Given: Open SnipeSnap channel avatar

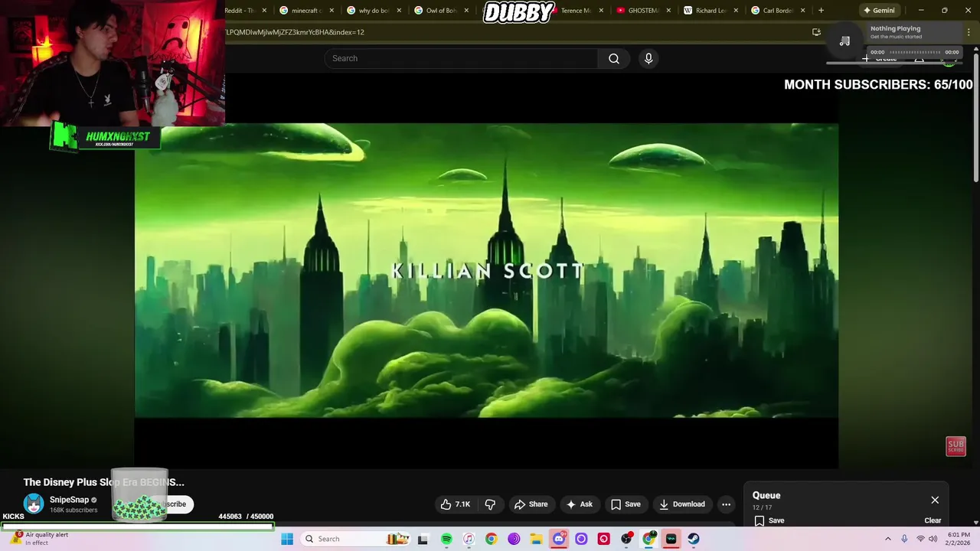Looking at the screenshot, I should (34, 504).
